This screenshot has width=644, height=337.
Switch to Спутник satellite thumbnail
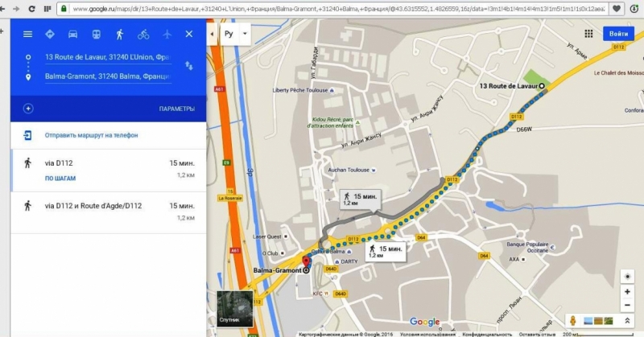coord(235,309)
